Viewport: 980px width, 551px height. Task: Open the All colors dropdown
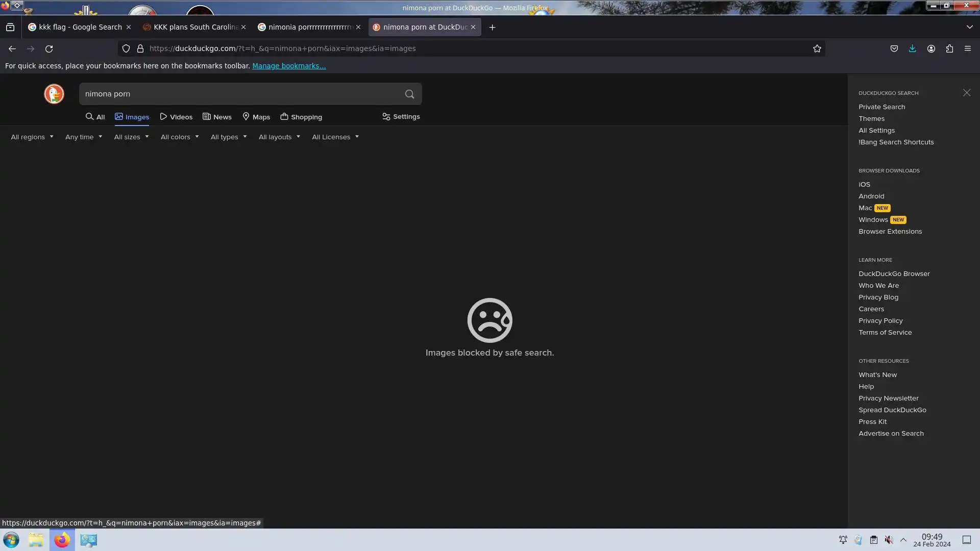click(x=179, y=137)
